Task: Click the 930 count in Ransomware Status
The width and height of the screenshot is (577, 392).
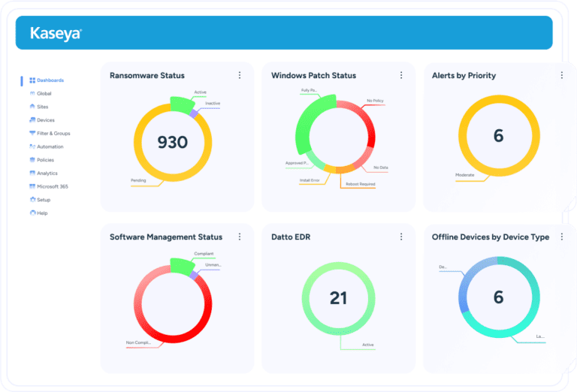Action: [x=172, y=142]
